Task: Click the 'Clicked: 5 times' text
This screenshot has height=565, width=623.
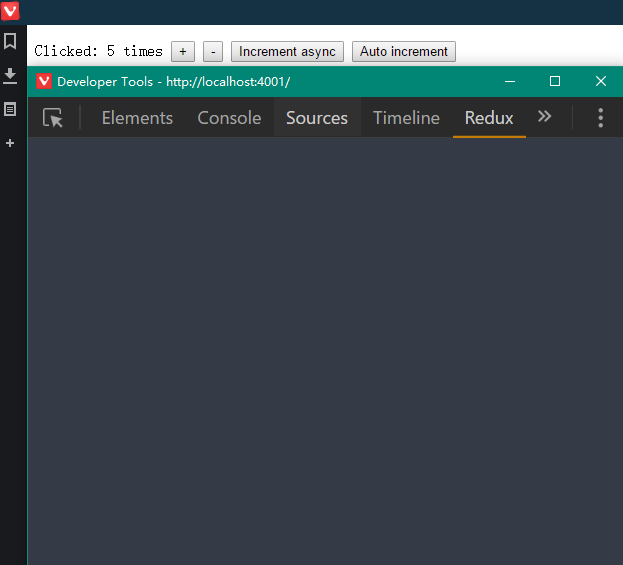Action: (99, 51)
